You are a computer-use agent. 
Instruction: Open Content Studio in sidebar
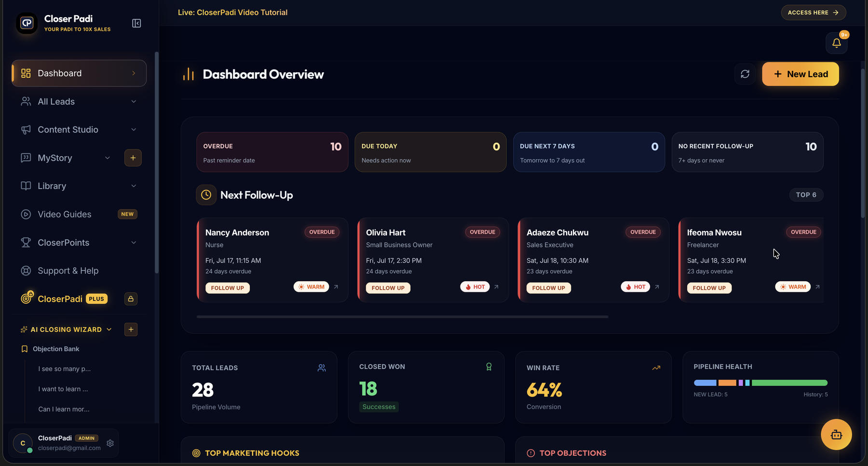[x=79, y=129]
